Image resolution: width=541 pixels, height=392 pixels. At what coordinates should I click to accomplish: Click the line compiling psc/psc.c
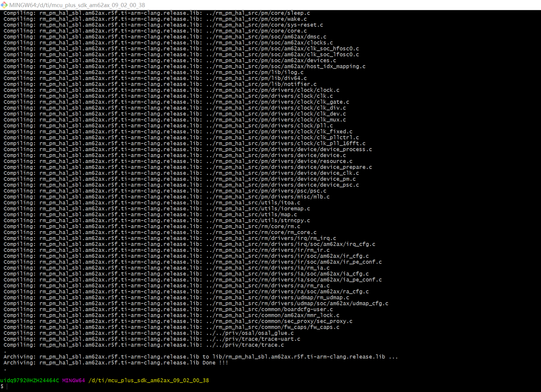(165, 191)
